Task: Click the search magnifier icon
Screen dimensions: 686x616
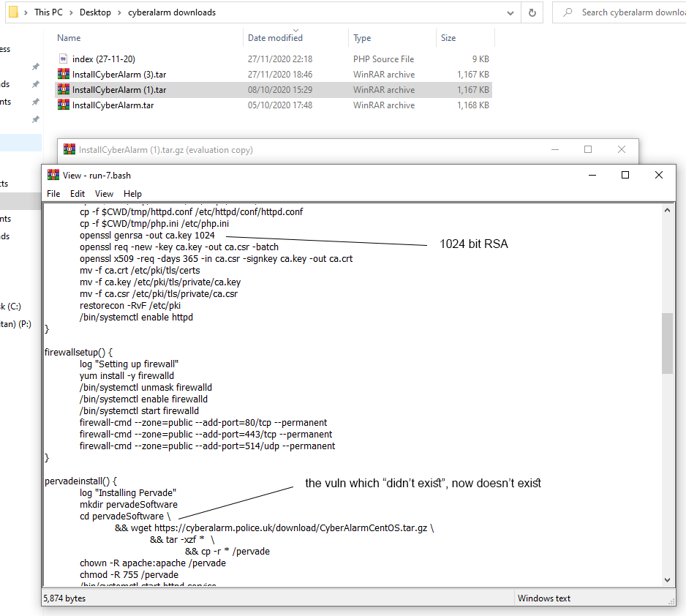Action: [x=566, y=12]
